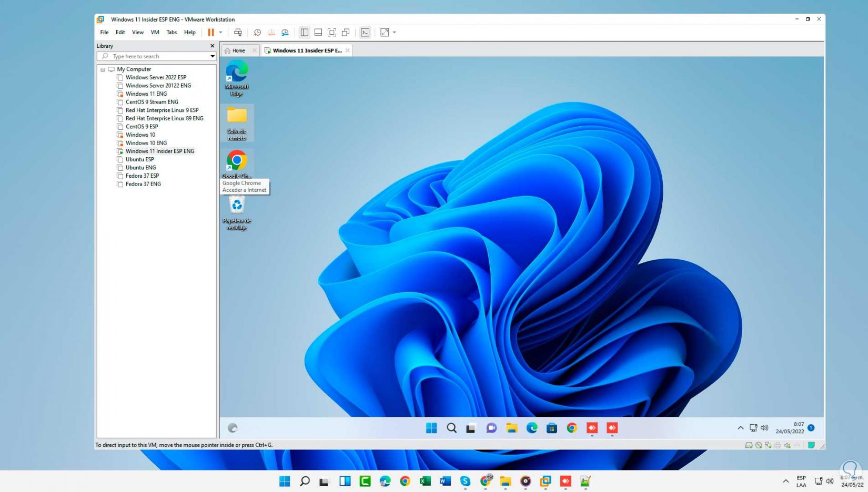Take a snapshot of this virtual machine

(x=257, y=33)
